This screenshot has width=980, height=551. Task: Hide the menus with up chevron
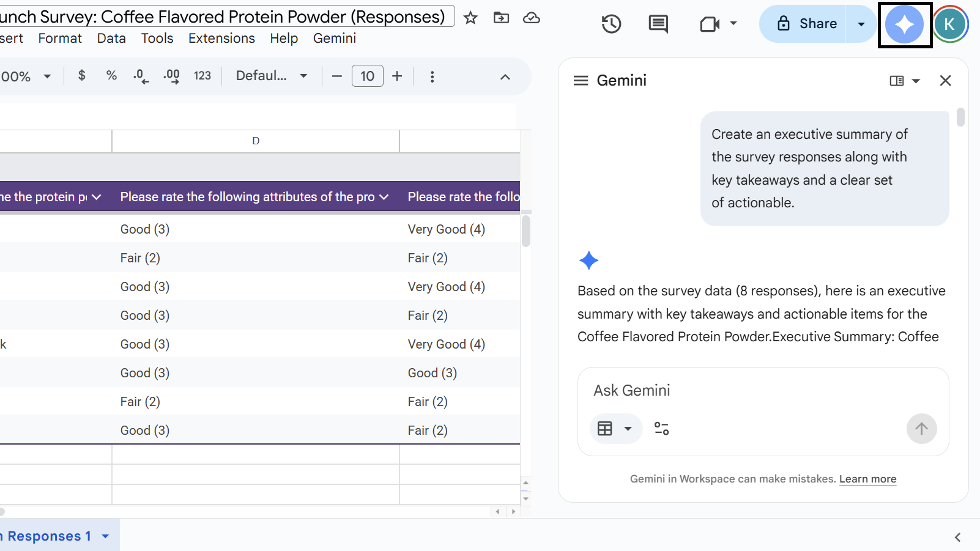(x=505, y=76)
